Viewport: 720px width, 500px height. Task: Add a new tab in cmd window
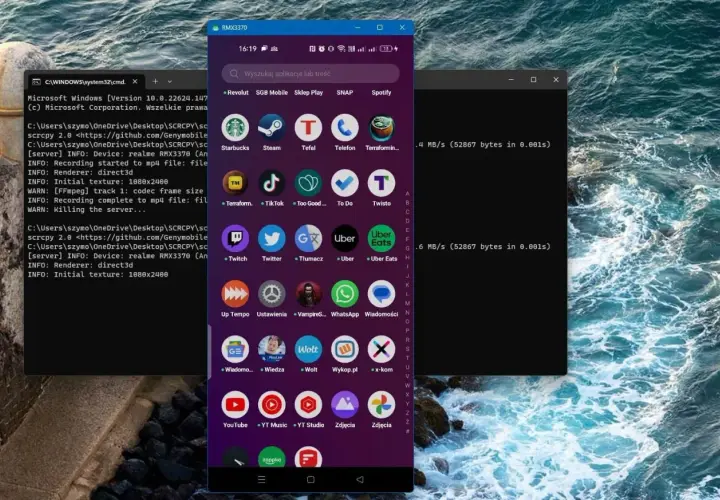click(x=155, y=81)
